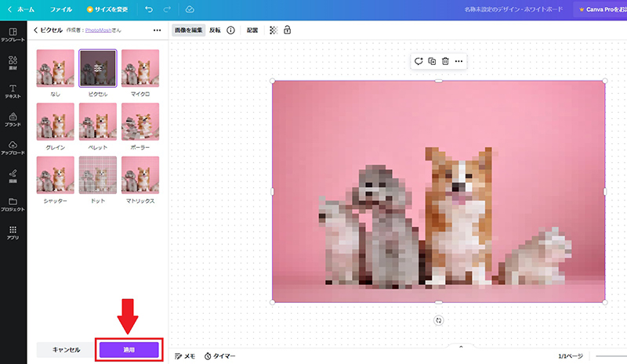Screen dimensions: 627x364
Task: Open more options on floating image toolbar
Action: click(x=458, y=61)
